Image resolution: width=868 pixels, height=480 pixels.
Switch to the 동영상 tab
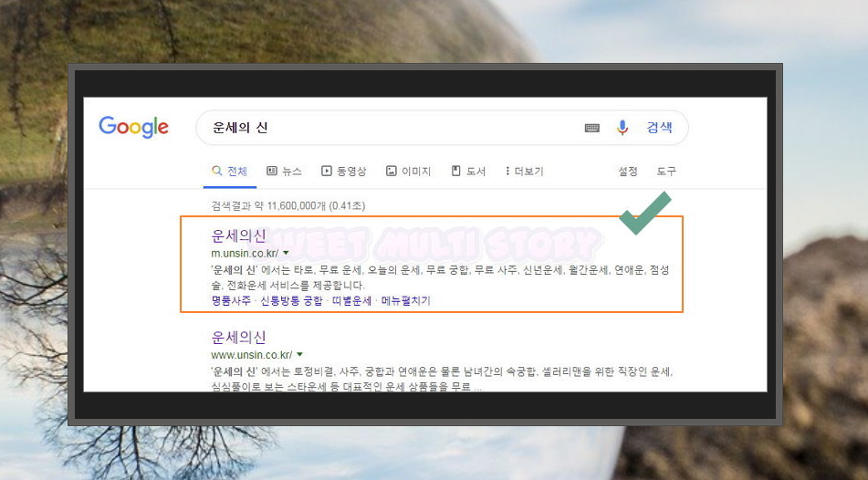(344, 171)
